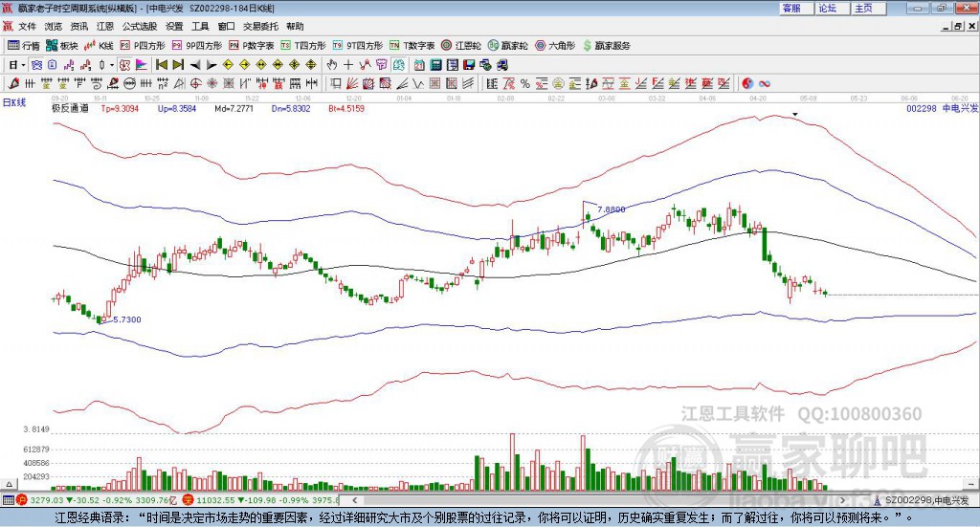Toggle the first highlighted chart-mode icon
The width and height of the screenshot is (980, 527).
pyautogui.click(x=36, y=65)
